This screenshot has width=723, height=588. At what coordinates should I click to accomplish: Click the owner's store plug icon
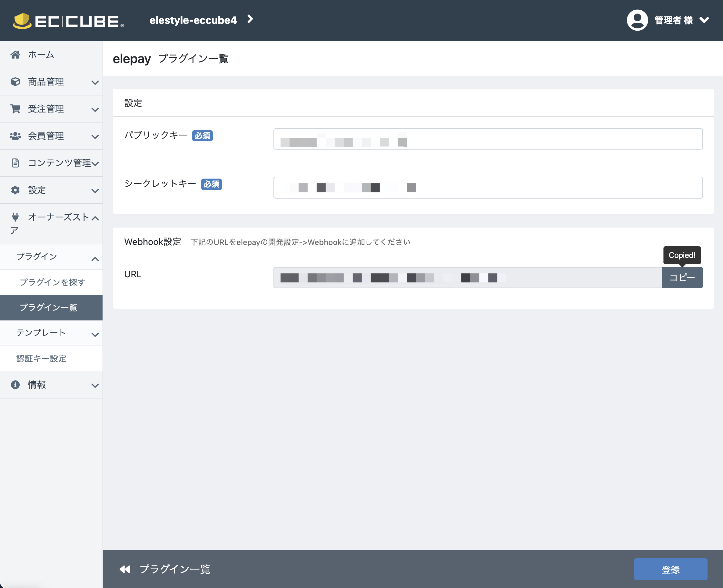(15, 217)
